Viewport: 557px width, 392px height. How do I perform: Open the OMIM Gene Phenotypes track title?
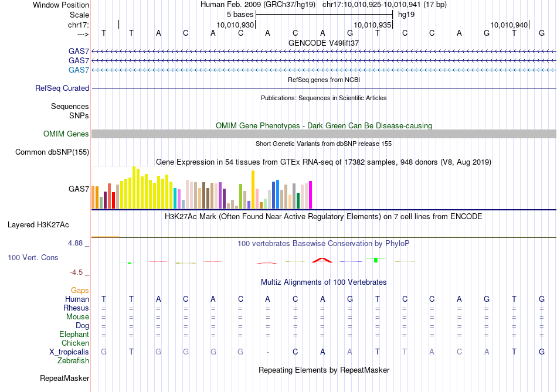[x=324, y=126]
